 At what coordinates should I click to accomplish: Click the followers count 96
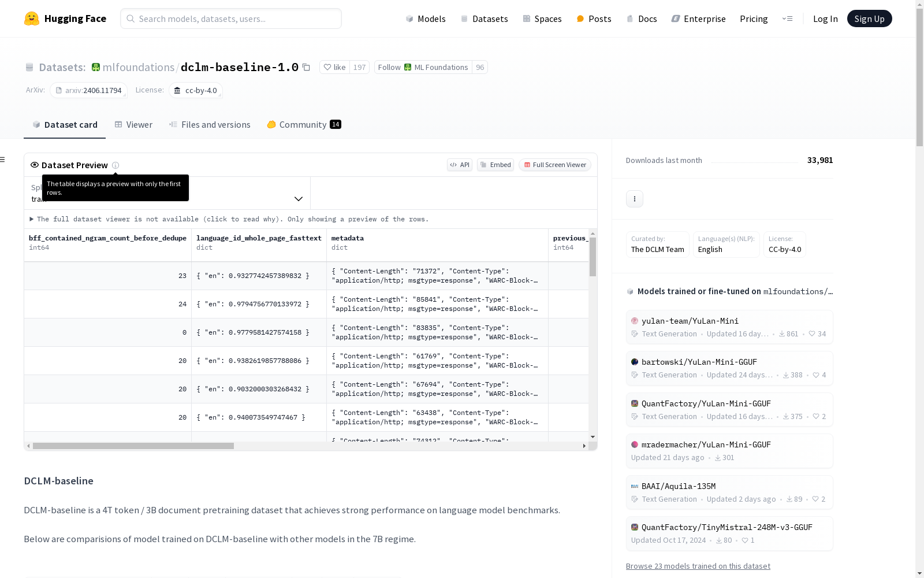[x=480, y=67]
